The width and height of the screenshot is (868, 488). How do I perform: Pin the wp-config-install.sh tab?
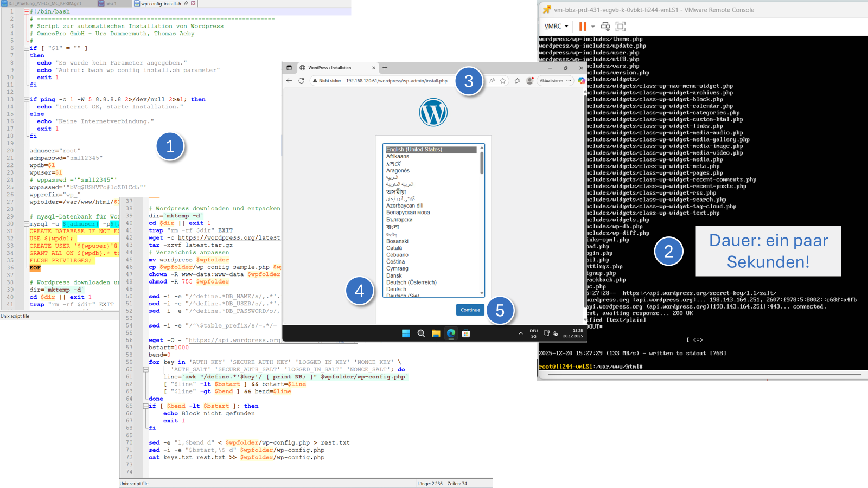(186, 3)
